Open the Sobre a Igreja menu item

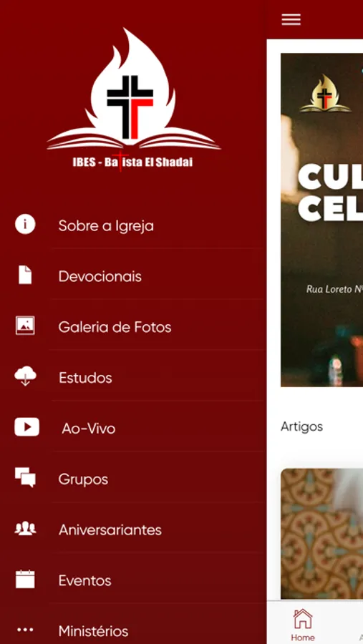132,225
